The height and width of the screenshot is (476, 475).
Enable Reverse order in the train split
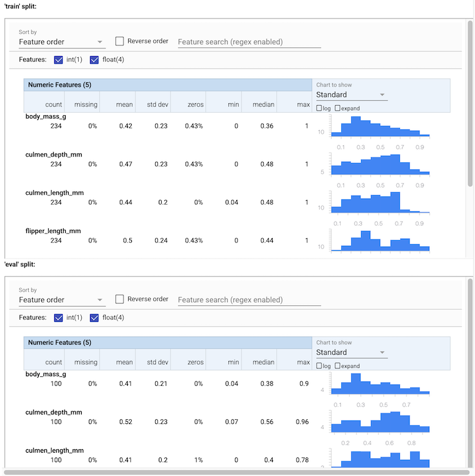point(120,41)
